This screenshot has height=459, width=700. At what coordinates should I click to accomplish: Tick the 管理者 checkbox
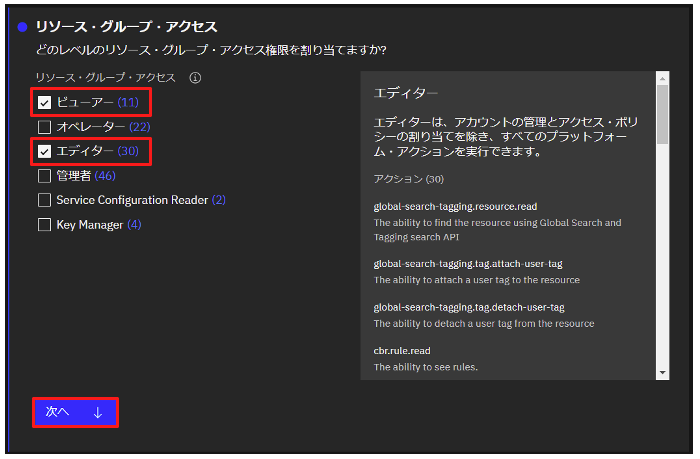[44, 176]
